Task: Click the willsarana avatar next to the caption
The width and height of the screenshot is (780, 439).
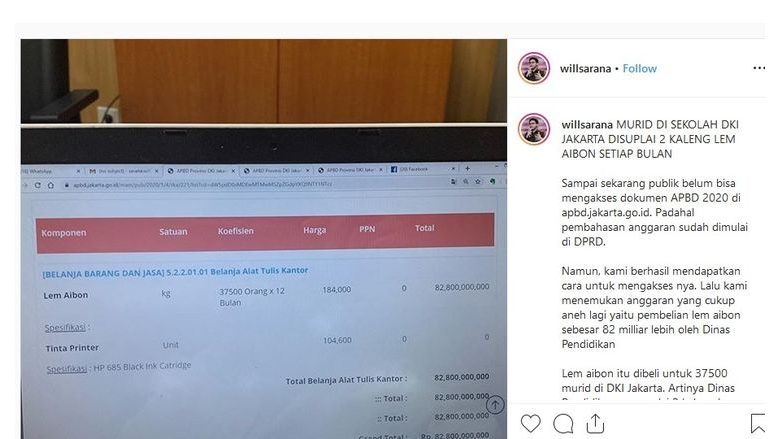Action: pyautogui.click(x=534, y=129)
